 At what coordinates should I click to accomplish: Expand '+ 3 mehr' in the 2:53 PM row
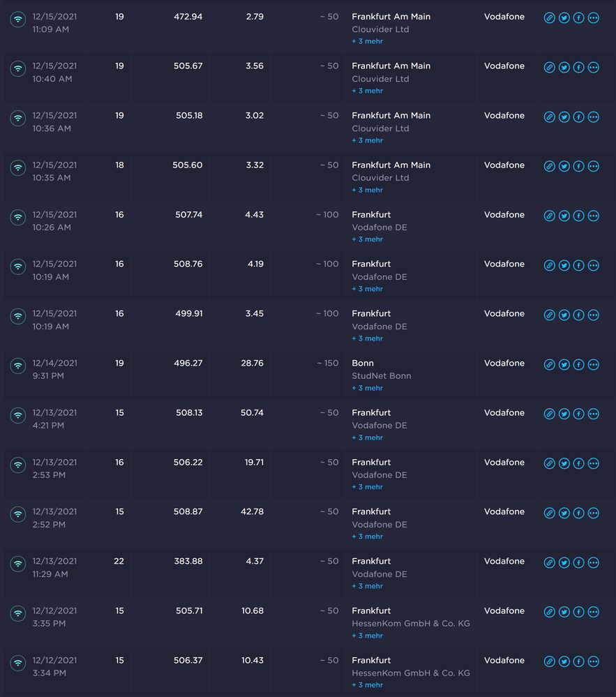click(367, 487)
